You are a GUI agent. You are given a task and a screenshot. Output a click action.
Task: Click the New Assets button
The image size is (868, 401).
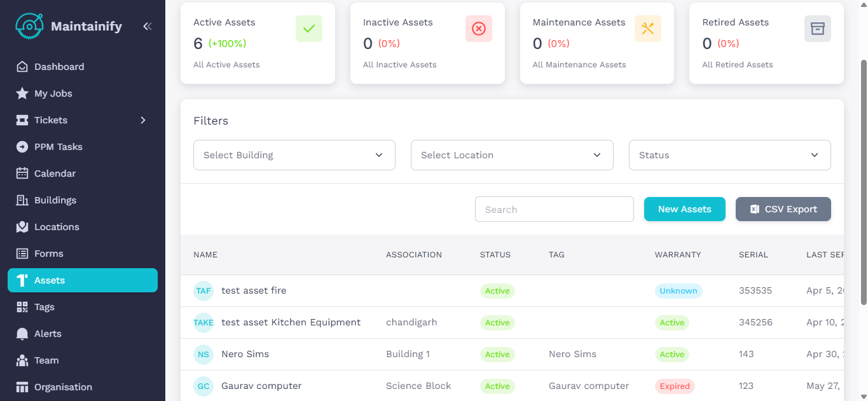684,209
